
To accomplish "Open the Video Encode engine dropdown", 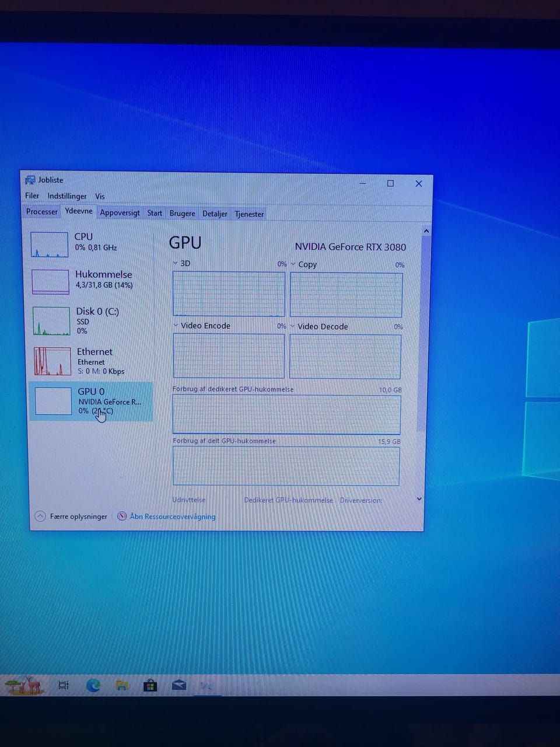I will pos(176,326).
